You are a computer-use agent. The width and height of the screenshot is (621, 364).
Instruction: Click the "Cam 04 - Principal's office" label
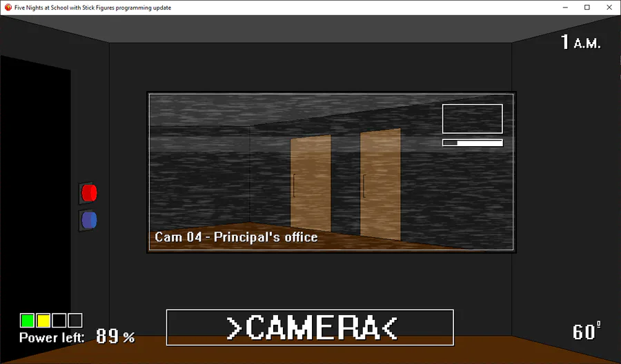(236, 237)
